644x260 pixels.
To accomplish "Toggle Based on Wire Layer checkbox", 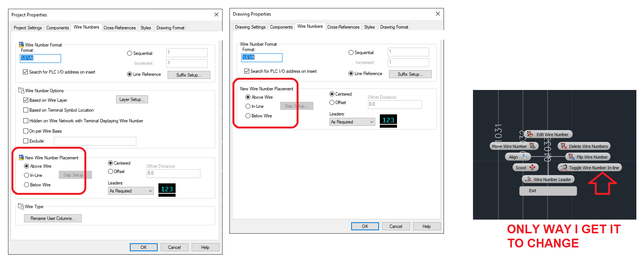I will tap(26, 100).
